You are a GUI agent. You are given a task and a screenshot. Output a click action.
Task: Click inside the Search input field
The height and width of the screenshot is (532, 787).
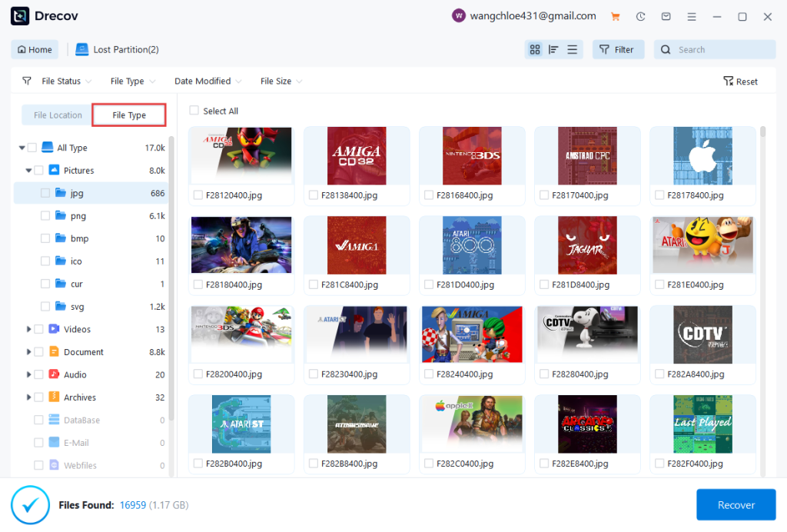(x=722, y=50)
